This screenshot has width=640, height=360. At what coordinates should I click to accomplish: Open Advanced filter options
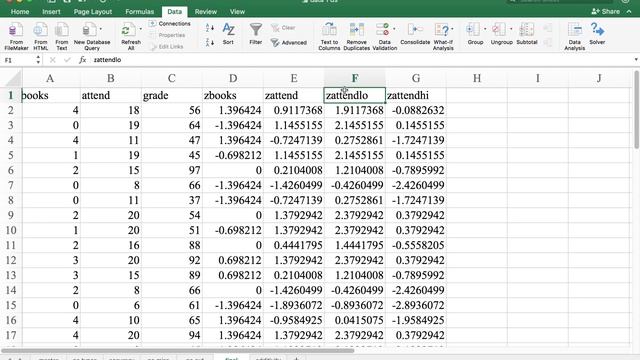[289, 42]
